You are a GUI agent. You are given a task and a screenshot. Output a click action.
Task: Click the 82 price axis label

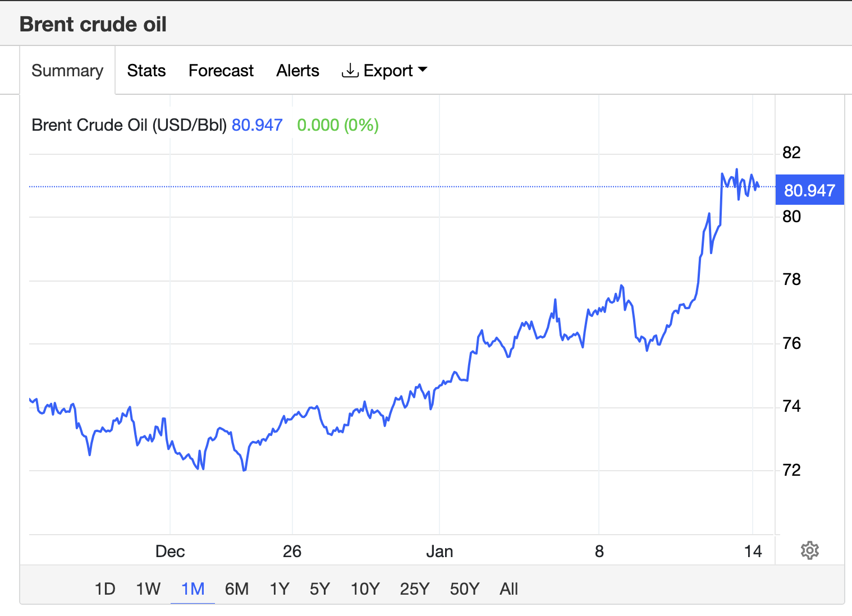pyautogui.click(x=791, y=153)
